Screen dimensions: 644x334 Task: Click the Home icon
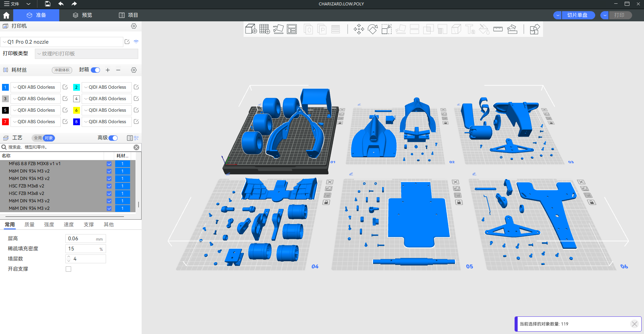click(x=6, y=15)
